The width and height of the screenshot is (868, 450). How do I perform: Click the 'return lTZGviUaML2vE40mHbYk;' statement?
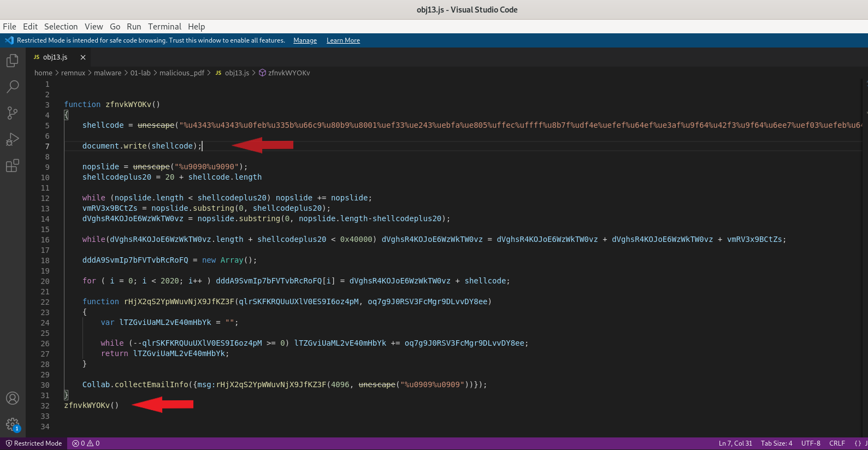pyautogui.click(x=165, y=353)
